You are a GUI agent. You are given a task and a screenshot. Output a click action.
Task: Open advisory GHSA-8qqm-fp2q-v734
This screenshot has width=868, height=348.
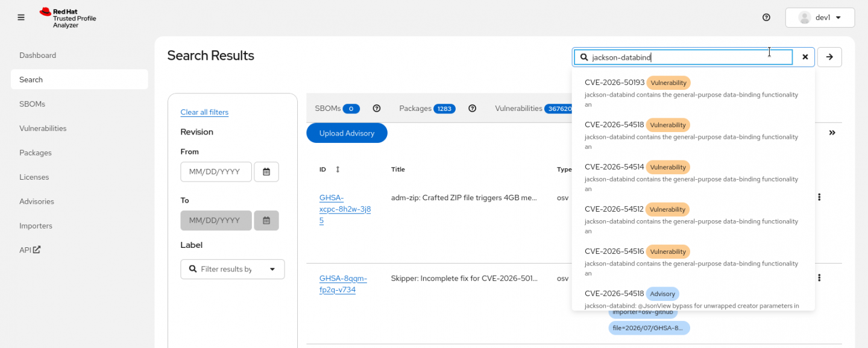point(343,284)
